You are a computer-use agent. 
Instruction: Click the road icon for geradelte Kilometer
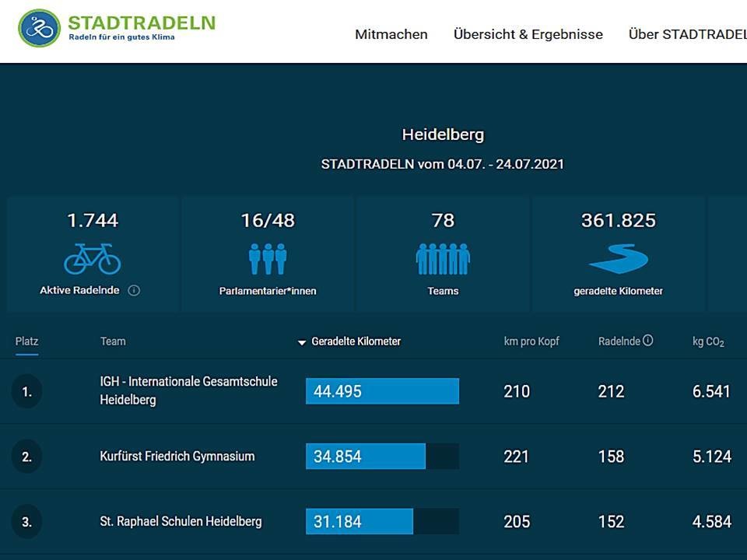click(619, 259)
